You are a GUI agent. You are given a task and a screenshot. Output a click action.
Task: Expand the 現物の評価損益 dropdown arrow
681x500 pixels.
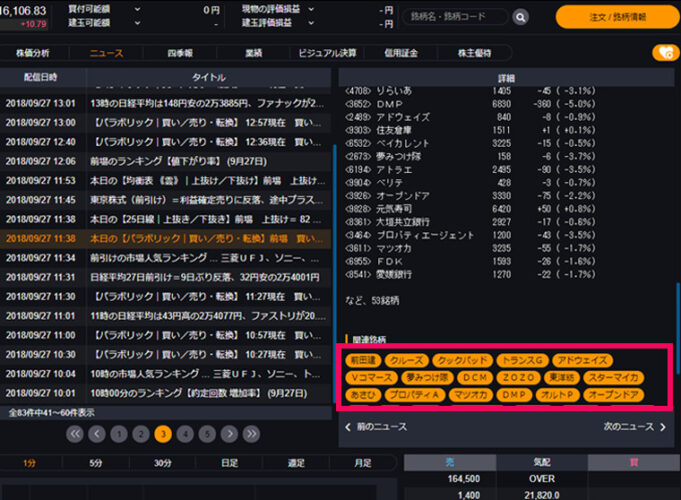[311, 9]
